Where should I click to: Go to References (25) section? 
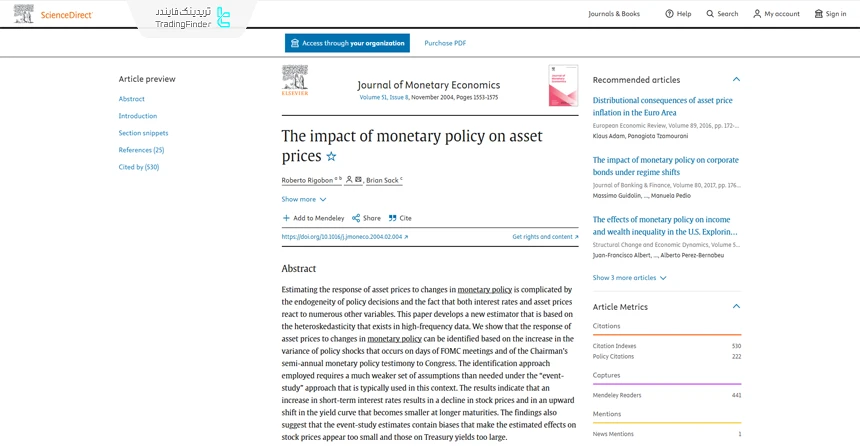pos(141,150)
